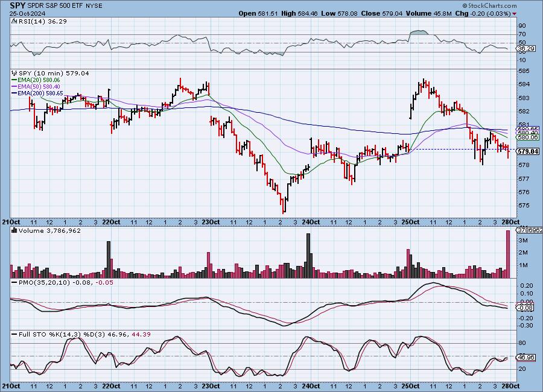Click the 0.20 PMO axis label

point(526,286)
